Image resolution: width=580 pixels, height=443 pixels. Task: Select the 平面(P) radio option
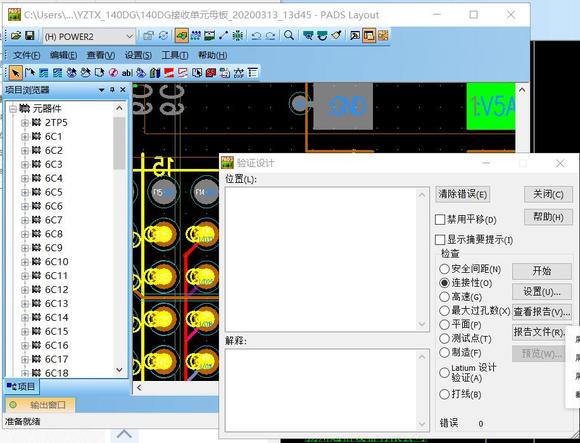pos(444,325)
